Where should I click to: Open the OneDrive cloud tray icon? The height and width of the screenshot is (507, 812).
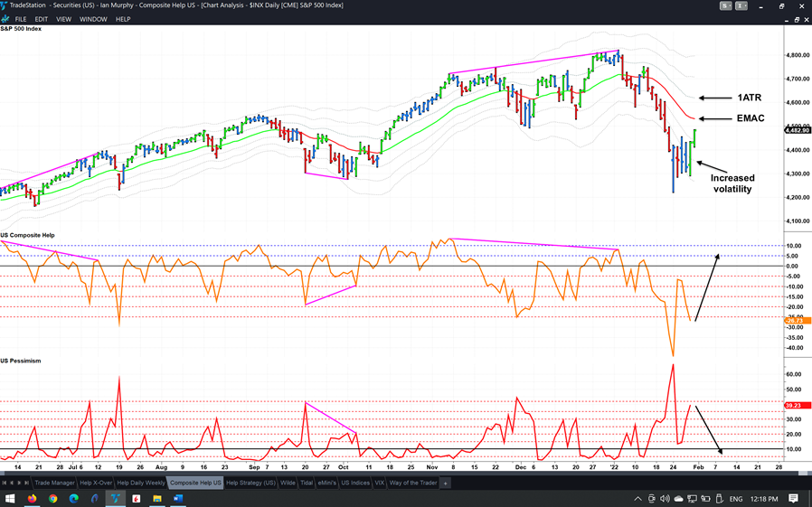pos(678,498)
